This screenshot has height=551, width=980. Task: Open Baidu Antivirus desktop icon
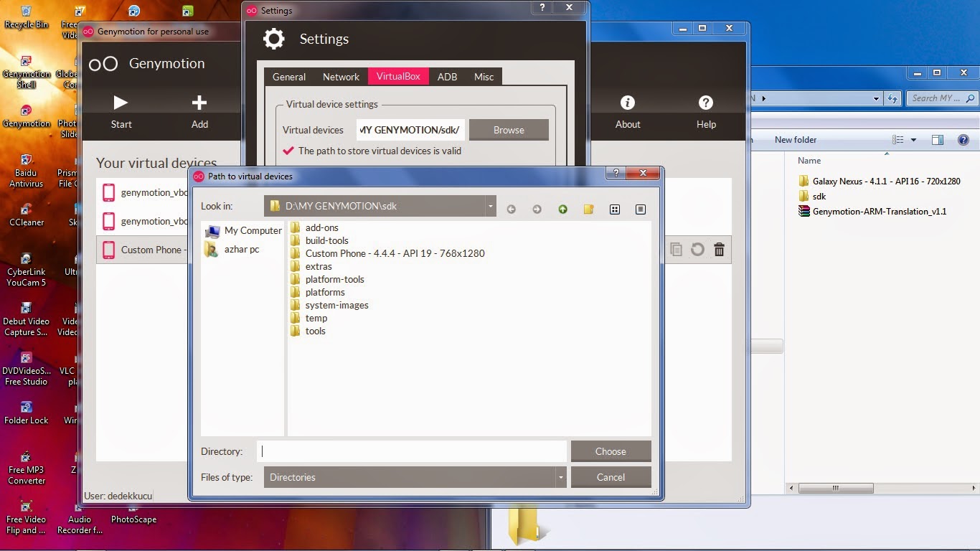pos(27,171)
